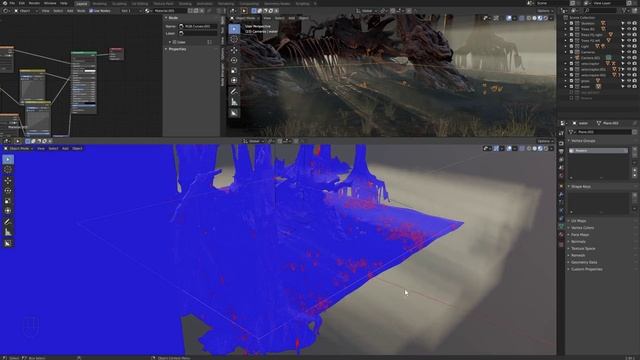The height and width of the screenshot is (360, 640).
Task: Select the Cursor tool in lower viewport
Action: coord(8,170)
